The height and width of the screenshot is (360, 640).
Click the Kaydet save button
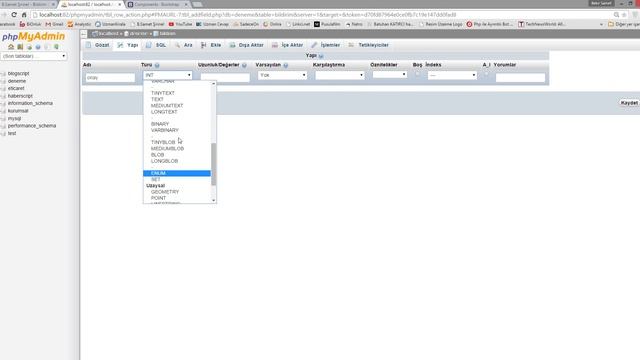click(x=629, y=103)
